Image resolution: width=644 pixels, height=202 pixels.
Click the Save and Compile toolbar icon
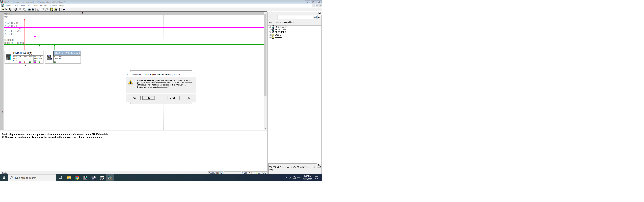point(11,10)
